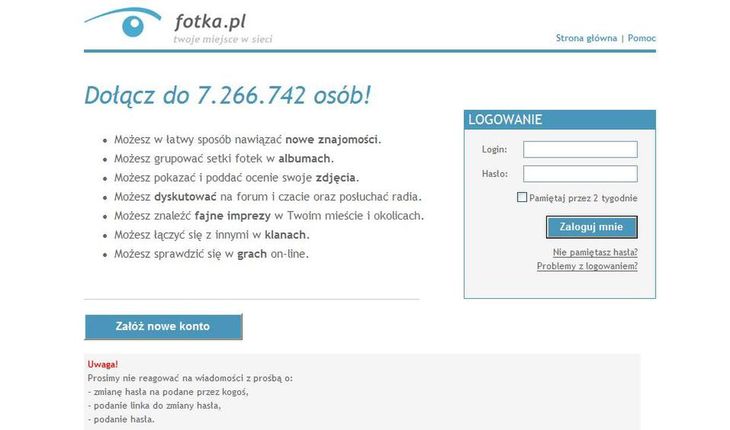Click the bold nowe znajomości text
The width and height of the screenshot is (730, 430).
[x=331, y=140]
